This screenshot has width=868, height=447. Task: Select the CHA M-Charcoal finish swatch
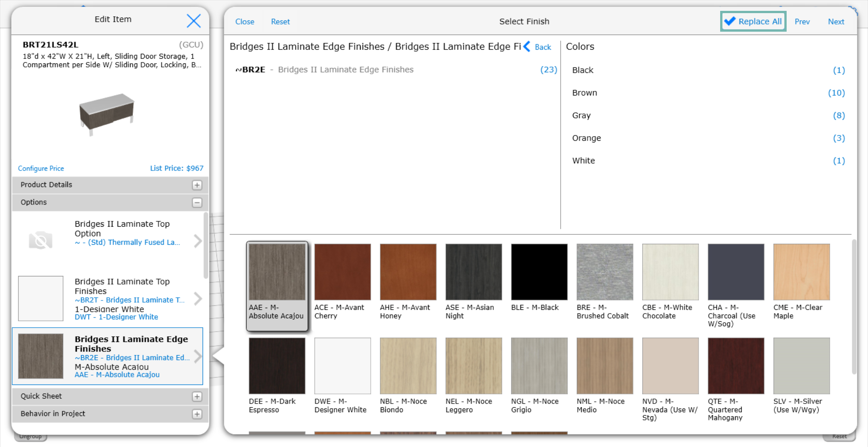pos(736,272)
